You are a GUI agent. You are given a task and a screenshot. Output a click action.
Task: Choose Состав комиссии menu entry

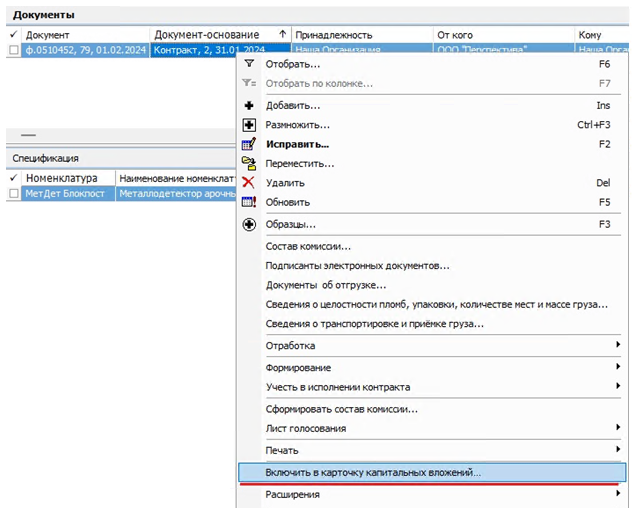pos(308,247)
